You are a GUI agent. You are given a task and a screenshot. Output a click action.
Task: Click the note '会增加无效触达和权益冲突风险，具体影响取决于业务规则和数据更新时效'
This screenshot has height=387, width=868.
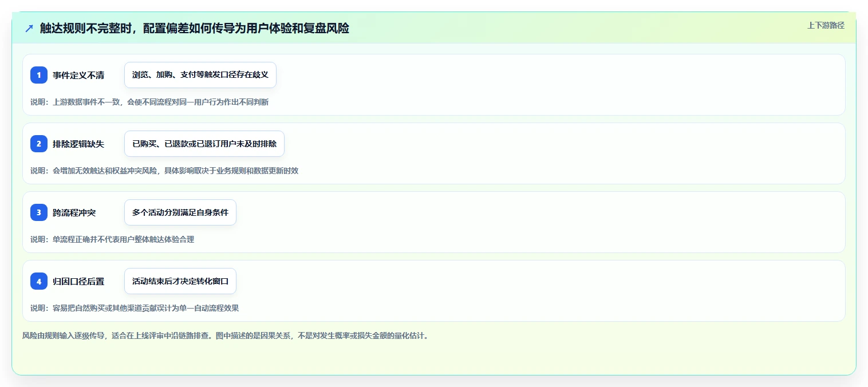175,171
